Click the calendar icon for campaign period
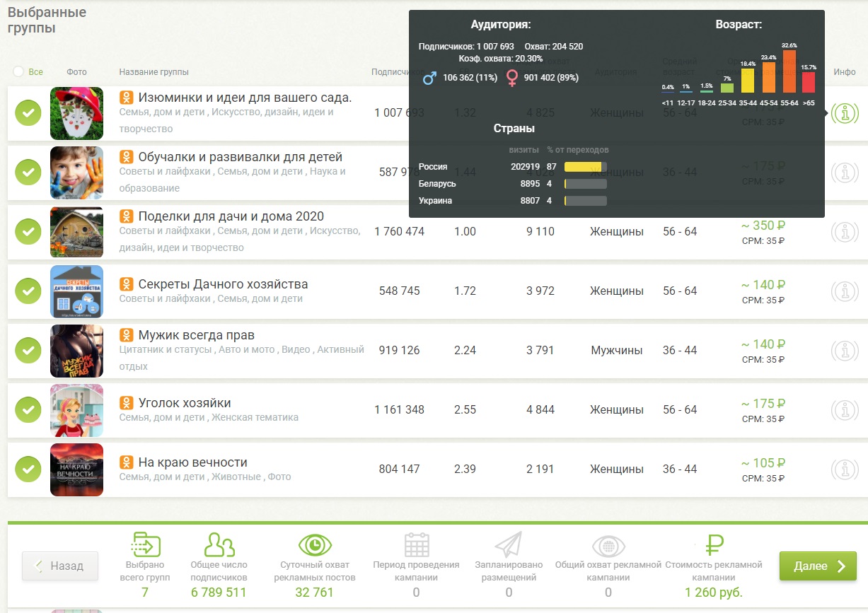Viewport: 868px width, 613px height. click(x=416, y=545)
